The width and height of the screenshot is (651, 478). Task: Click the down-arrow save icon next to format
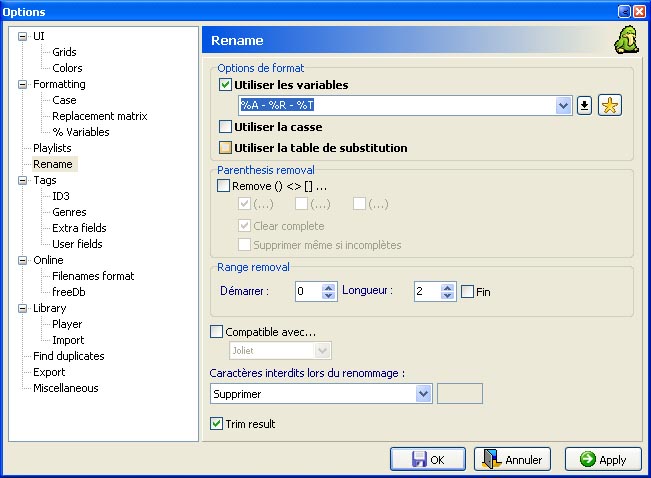point(585,106)
